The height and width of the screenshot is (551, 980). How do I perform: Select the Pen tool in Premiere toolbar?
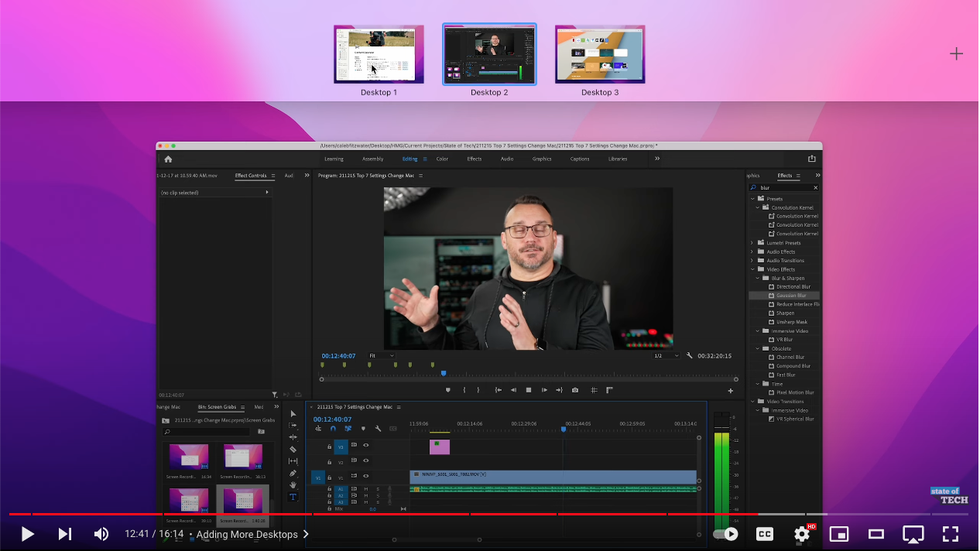click(293, 473)
